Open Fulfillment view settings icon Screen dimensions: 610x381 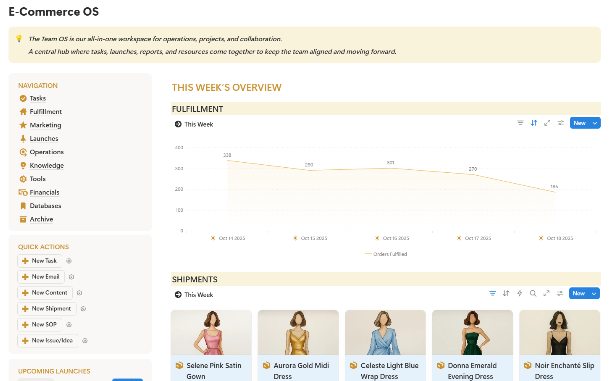561,123
